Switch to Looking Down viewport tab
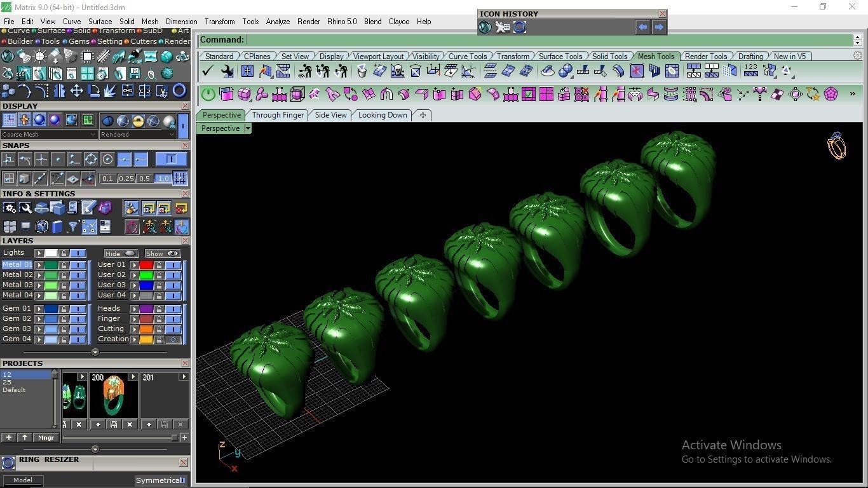This screenshot has height=488, width=868. point(383,115)
